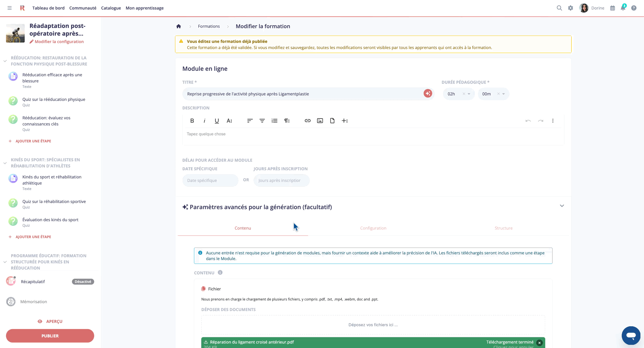644x348 pixels.
Task: Open the hours dropdown under Durée pédagogique
Action: (x=469, y=94)
